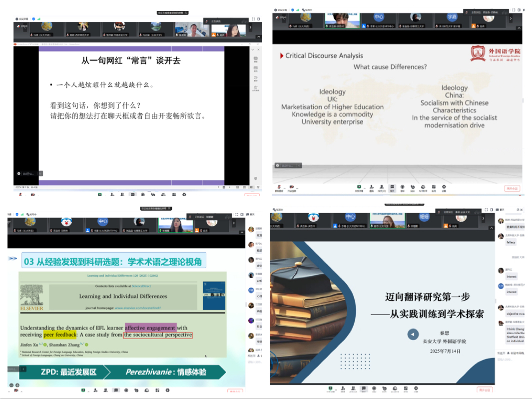Select the 'fallacy' chat message bubble
This screenshot has width=532, height=399.
pyautogui.click(x=511, y=242)
